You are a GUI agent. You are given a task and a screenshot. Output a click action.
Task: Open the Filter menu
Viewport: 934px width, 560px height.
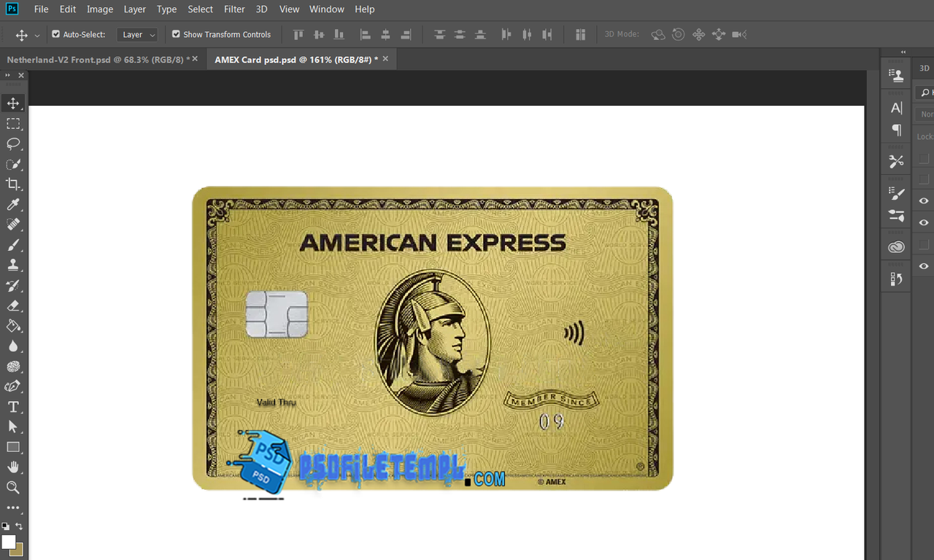click(234, 9)
